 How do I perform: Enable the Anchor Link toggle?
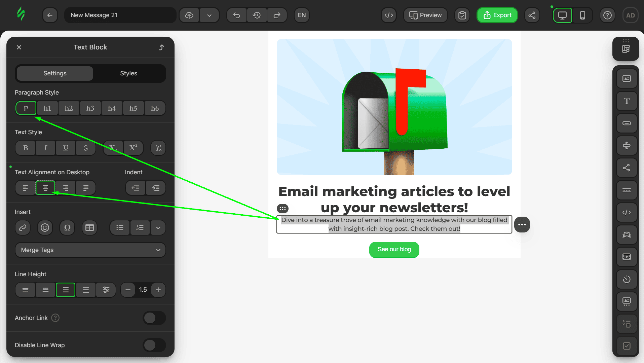click(x=154, y=318)
